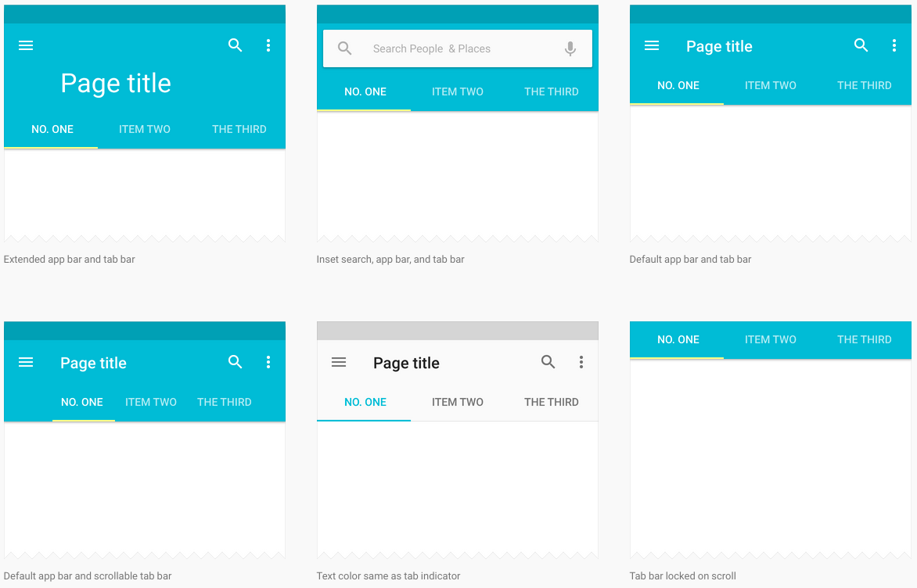917x588 pixels.
Task: Click Page title in Default app bar and tab bar example
Action: pos(719,46)
